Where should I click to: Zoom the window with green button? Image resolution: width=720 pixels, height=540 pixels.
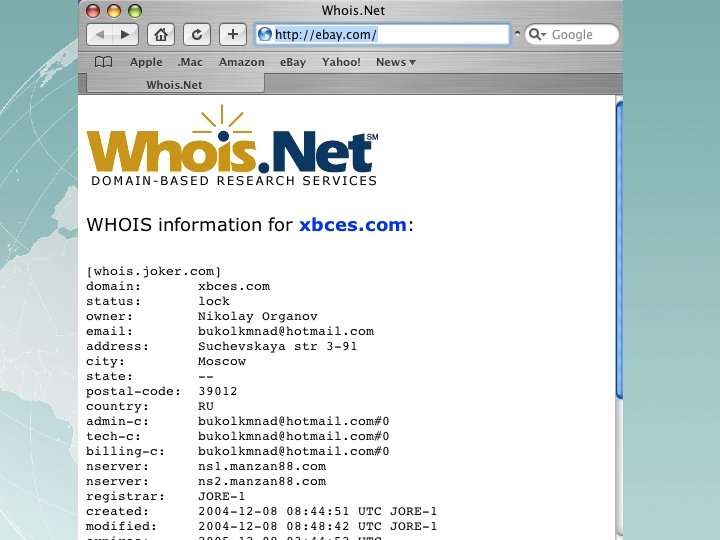[x=135, y=11]
